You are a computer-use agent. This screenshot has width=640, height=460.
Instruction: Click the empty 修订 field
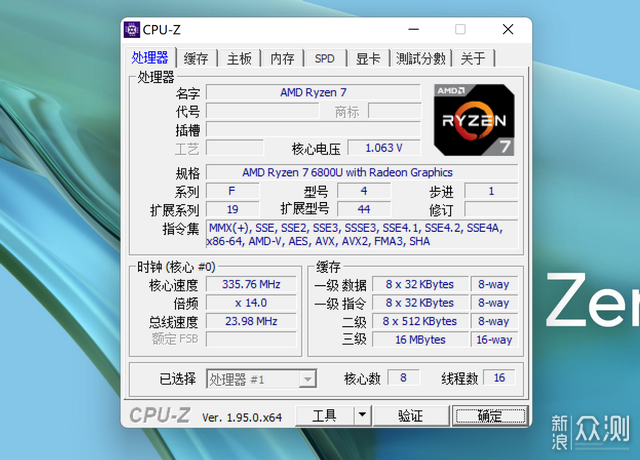point(491,209)
